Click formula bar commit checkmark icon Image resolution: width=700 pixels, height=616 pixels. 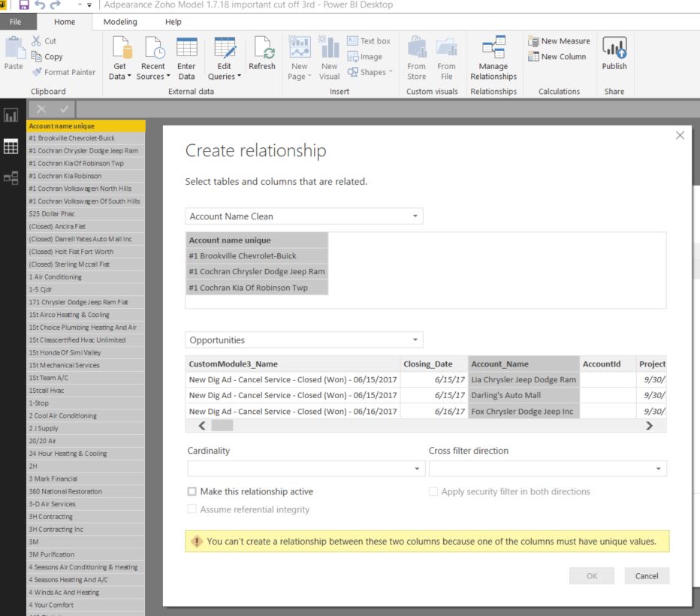tap(65, 109)
